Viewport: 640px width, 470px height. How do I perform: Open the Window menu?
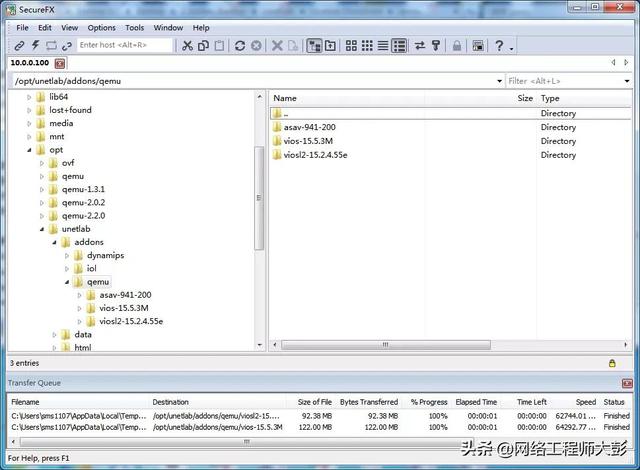168,28
